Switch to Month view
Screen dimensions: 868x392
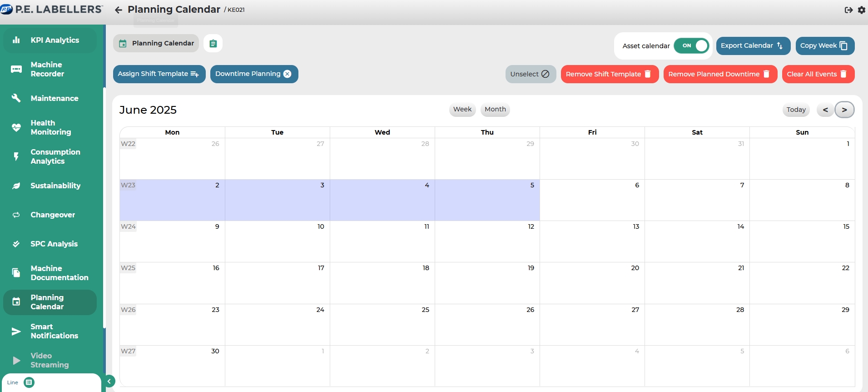click(x=495, y=109)
